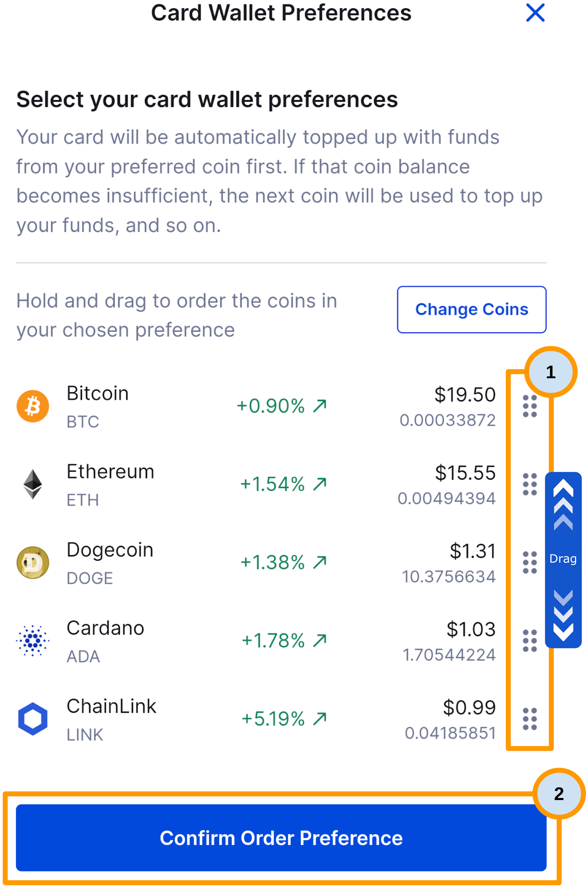Click the up chevrons on Drag indicator
Image resolution: width=588 pixels, height=888 pixels.
click(x=563, y=504)
